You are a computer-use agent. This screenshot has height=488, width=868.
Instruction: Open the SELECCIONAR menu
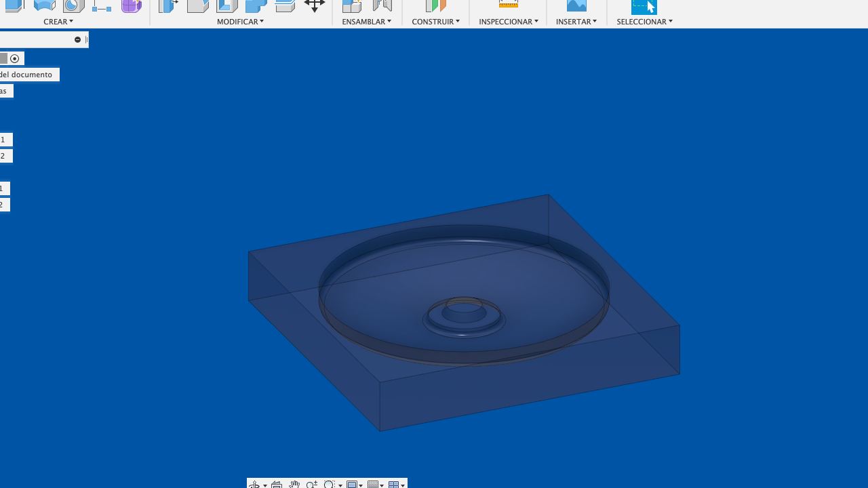(x=644, y=22)
